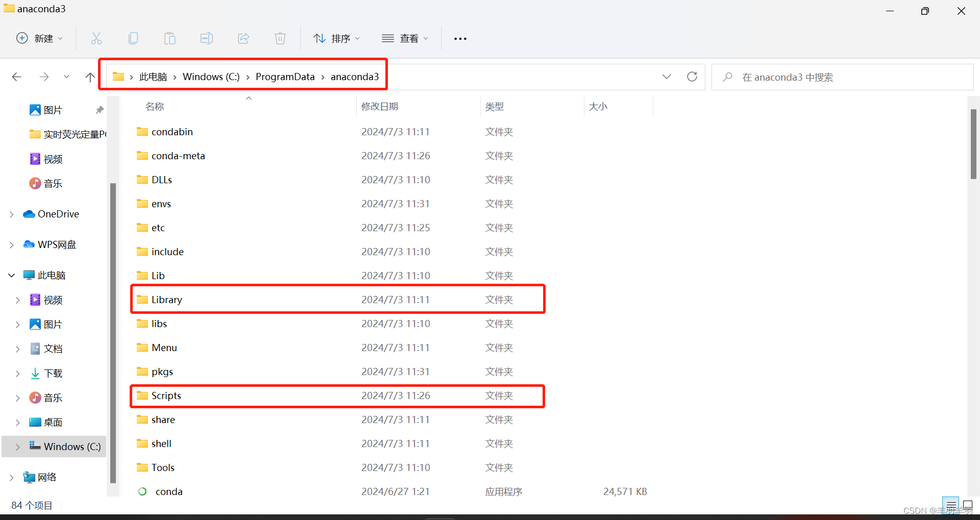
Task: Click the Copy icon in the toolbar
Action: (133, 38)
